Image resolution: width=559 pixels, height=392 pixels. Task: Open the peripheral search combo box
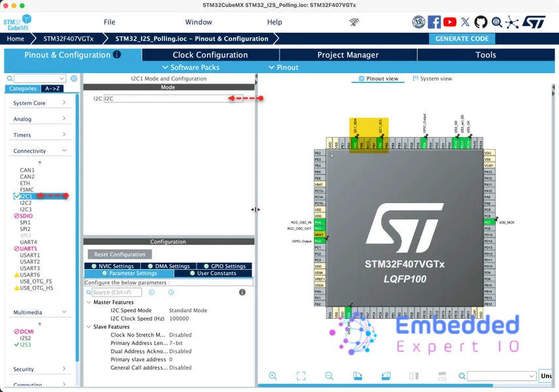pos(40,78)
